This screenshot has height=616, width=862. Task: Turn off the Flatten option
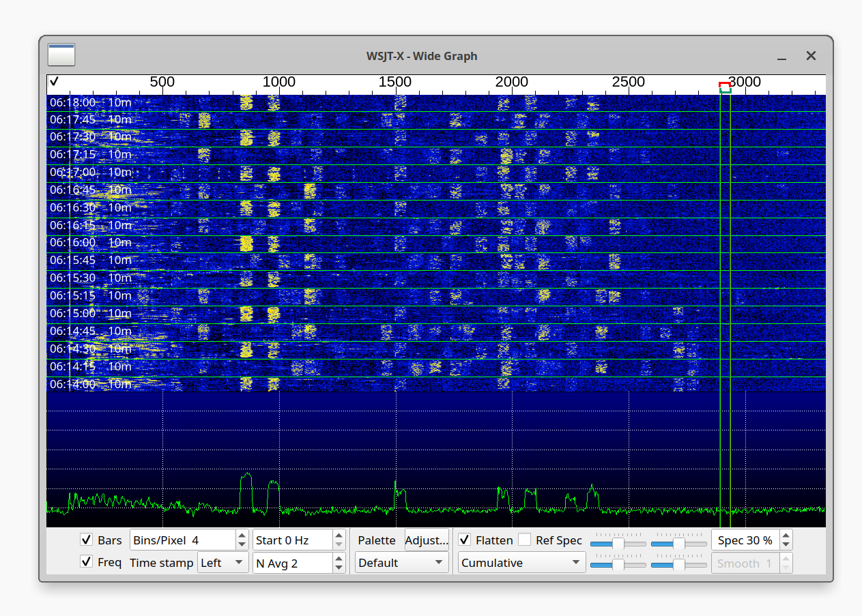(x=464, y=540)
